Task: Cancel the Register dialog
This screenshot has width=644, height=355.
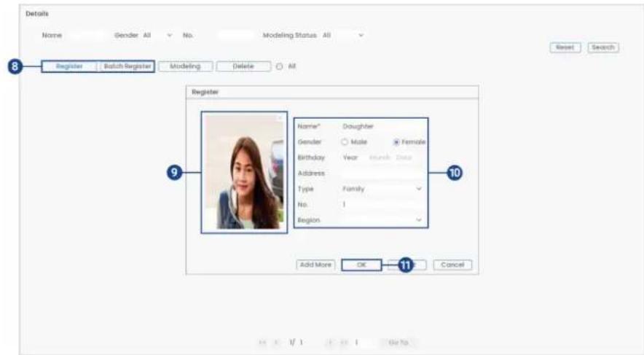Action: point(452,265)
